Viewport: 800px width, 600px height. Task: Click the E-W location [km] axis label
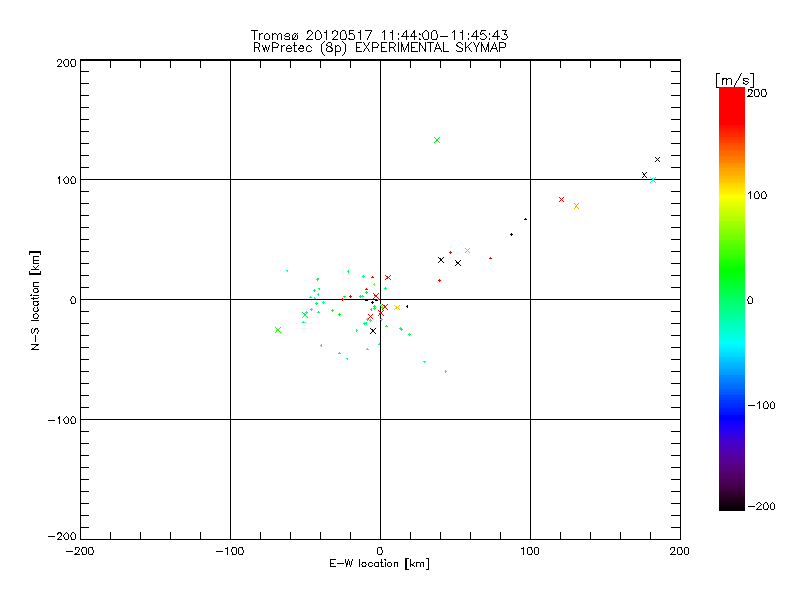pyautogui.click(x=379, y=564)
